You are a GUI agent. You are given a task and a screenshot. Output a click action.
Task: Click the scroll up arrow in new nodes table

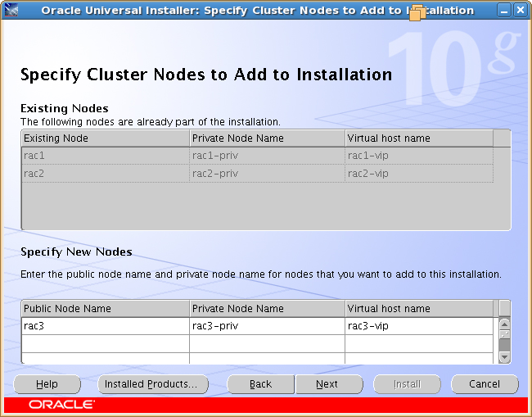[504, 324]
